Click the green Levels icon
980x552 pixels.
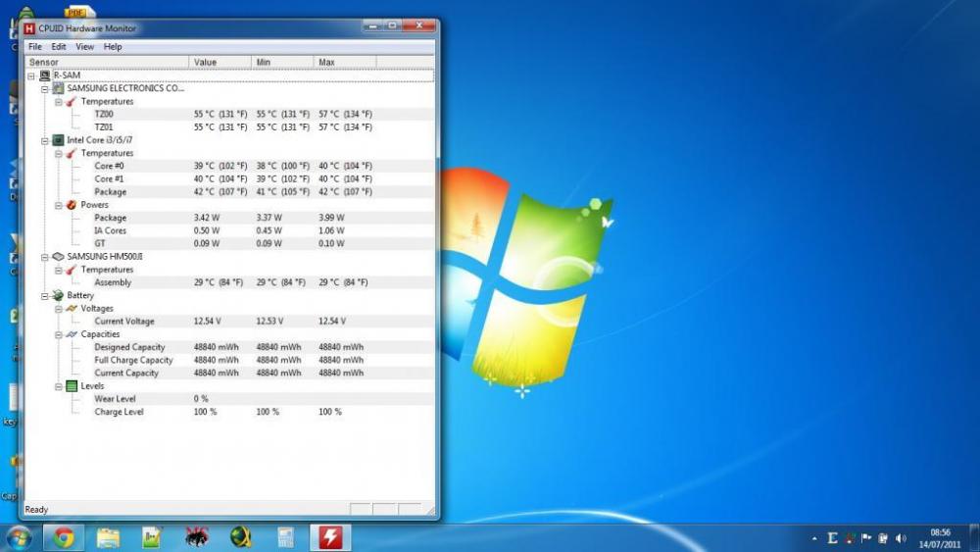coord(71,386)
